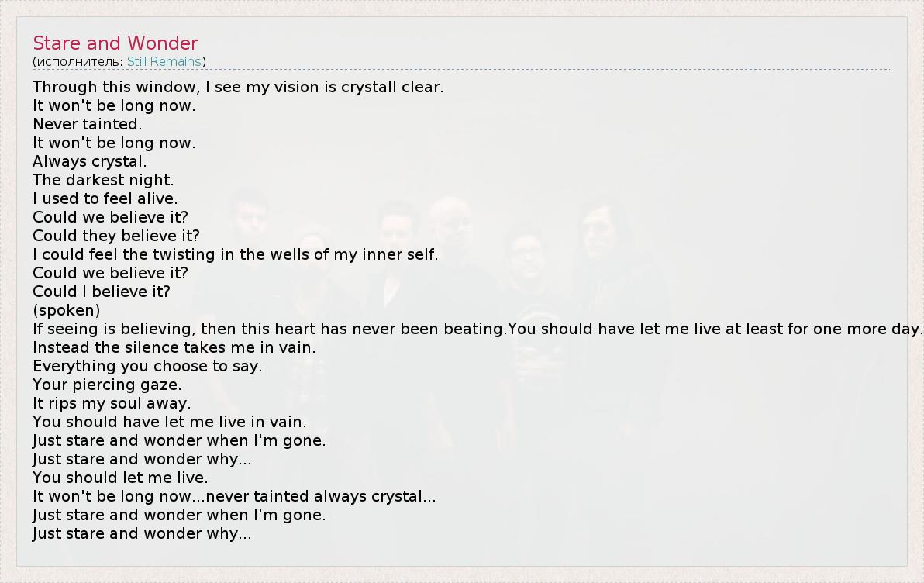Open the Still Remains artist link

pyautogui.click(x=164, y=61)
